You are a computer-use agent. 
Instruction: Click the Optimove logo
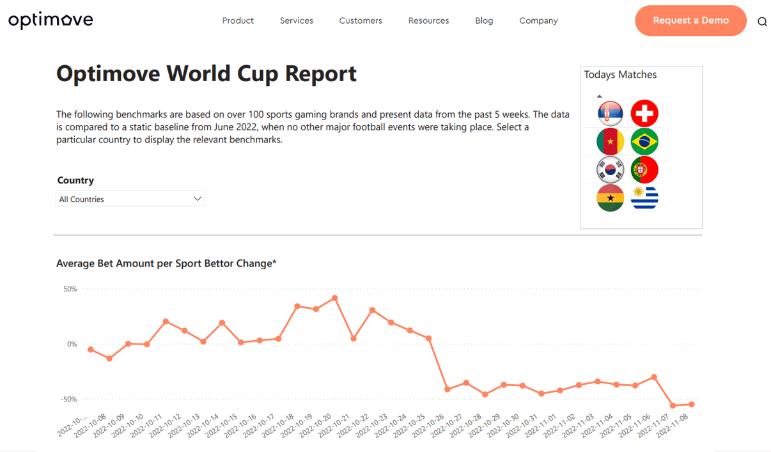tap(51, 20)
